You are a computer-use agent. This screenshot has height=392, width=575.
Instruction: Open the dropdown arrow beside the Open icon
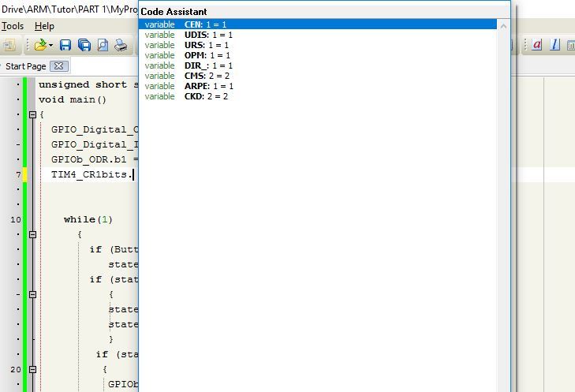coord(50,46)
